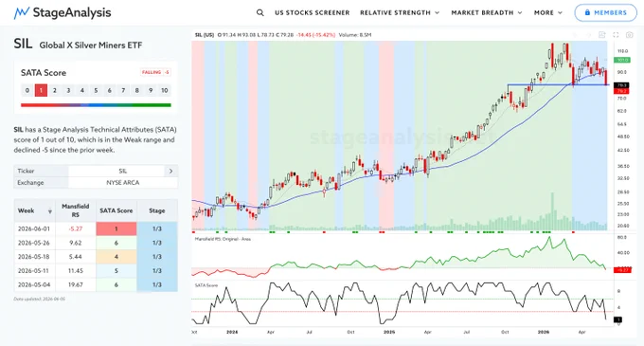Select SATA score box 0
Image resolution: width=644 pixels, height=346 pixels.
27,90
